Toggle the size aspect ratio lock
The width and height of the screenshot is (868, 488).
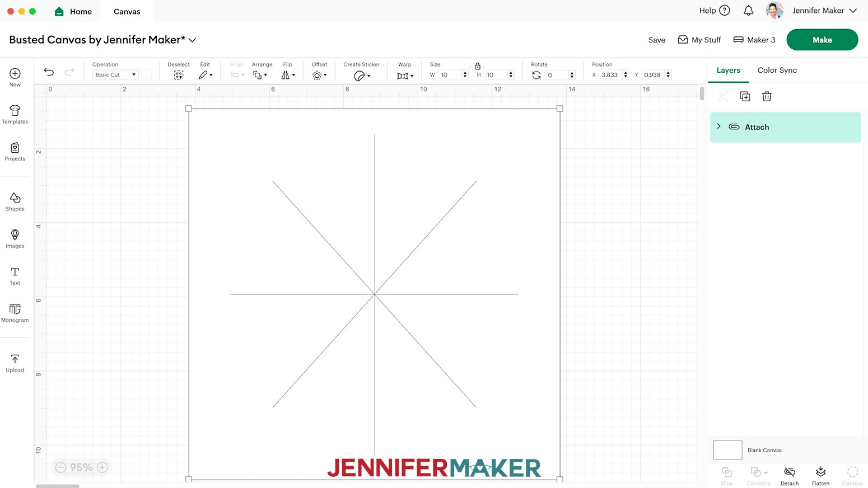(478, 66)
